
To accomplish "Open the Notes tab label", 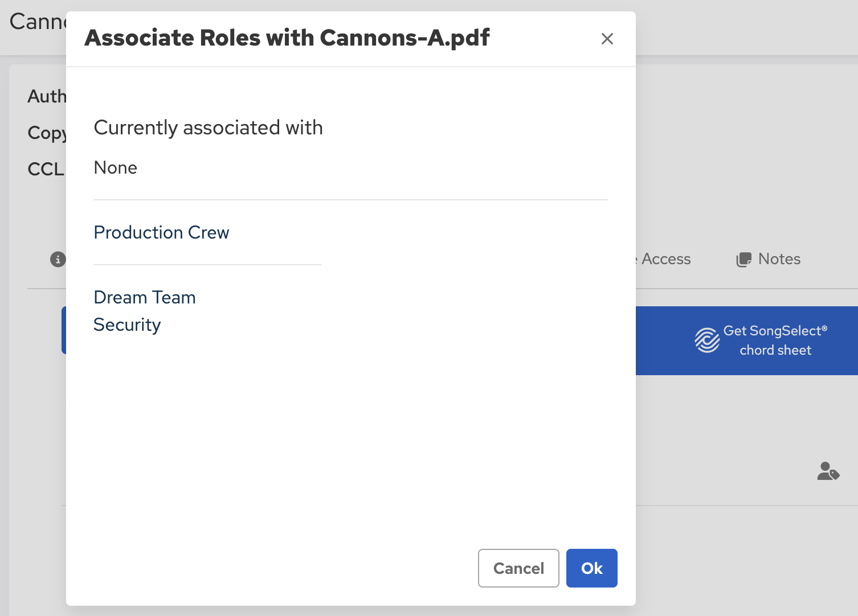I will click(x=779, y=259).
